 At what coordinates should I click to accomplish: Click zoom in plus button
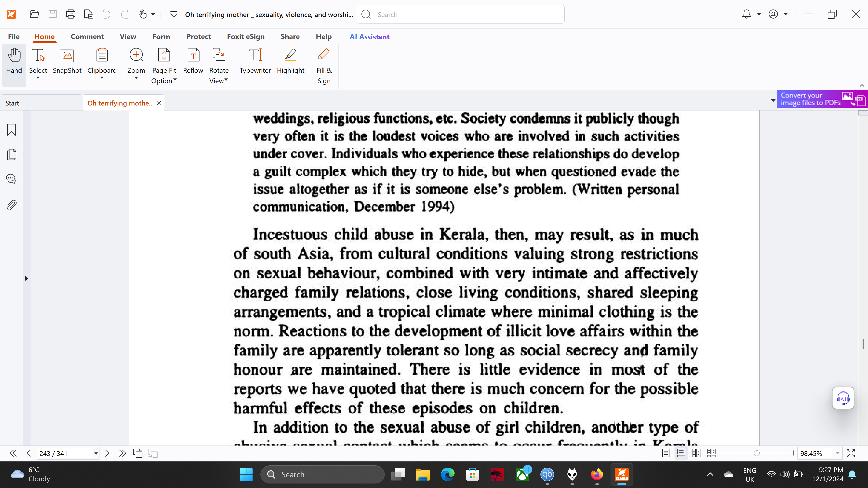point(793,453)
